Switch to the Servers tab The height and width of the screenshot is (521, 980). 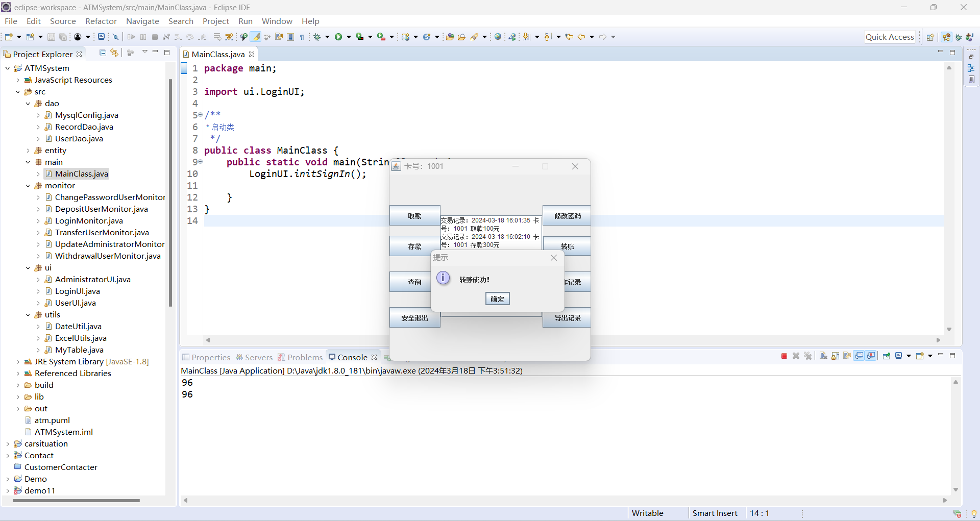tap(254, 357)
